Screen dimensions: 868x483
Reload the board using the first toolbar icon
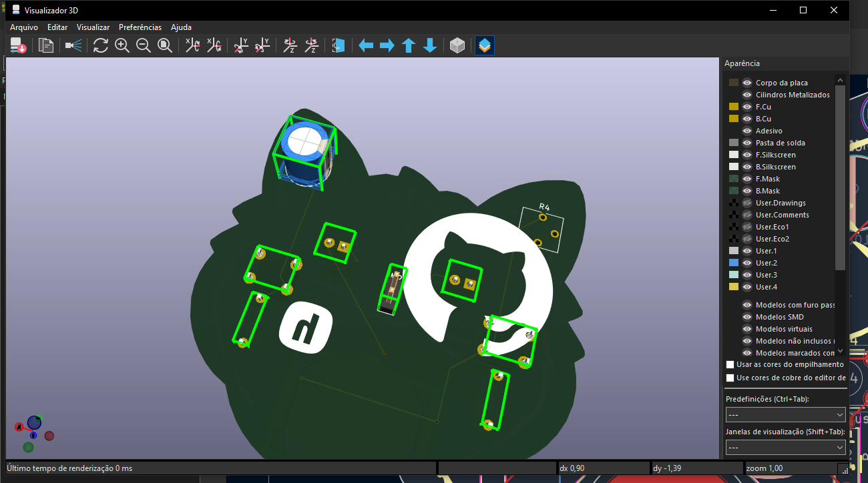(x=18, y=45)
